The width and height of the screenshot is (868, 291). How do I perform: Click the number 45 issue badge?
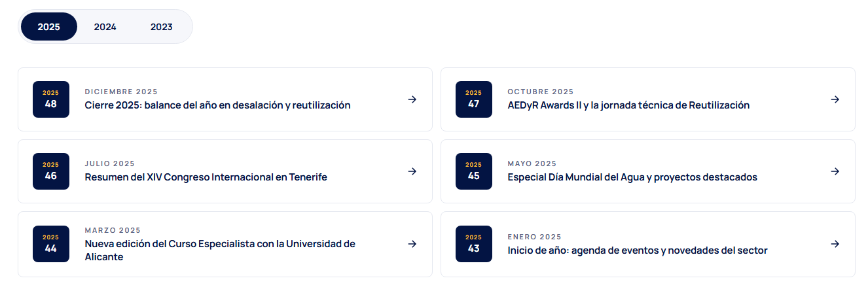coord(474,171)
